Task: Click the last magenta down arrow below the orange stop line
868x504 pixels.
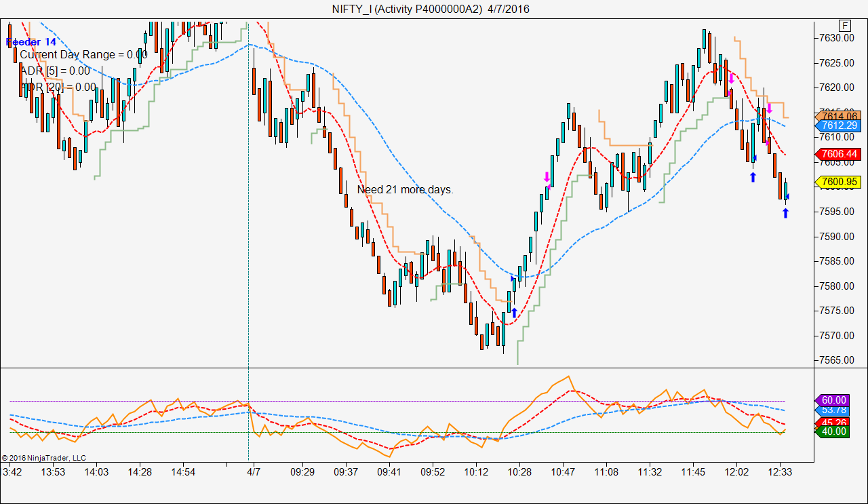Action: point(770,107)
